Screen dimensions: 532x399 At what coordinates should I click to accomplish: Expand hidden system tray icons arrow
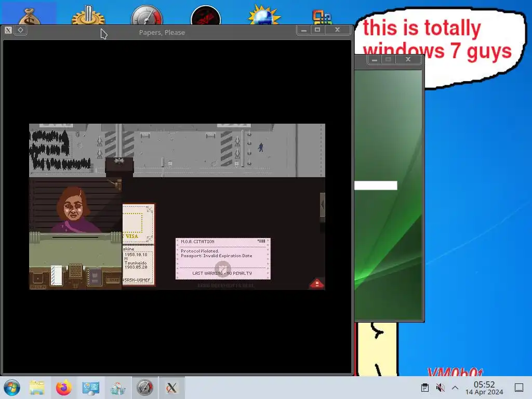[455, 388]
